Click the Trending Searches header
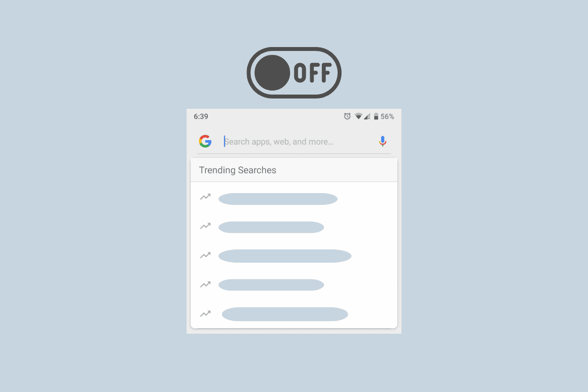The image size is (588, 392). [238, 170]
